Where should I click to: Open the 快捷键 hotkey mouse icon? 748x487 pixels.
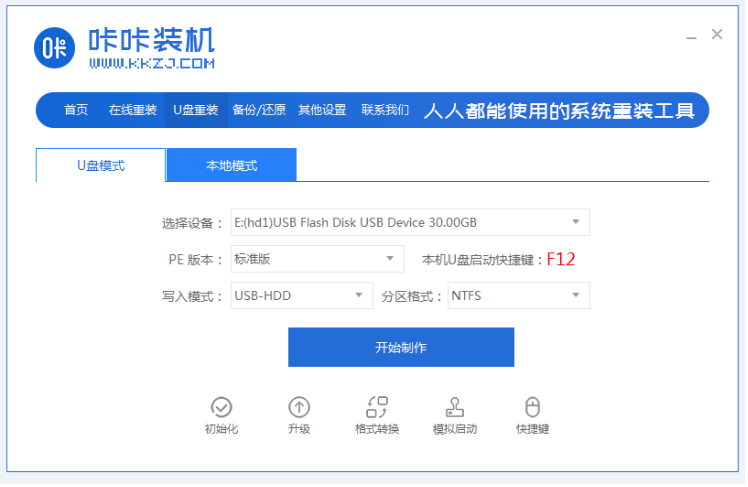534,408
